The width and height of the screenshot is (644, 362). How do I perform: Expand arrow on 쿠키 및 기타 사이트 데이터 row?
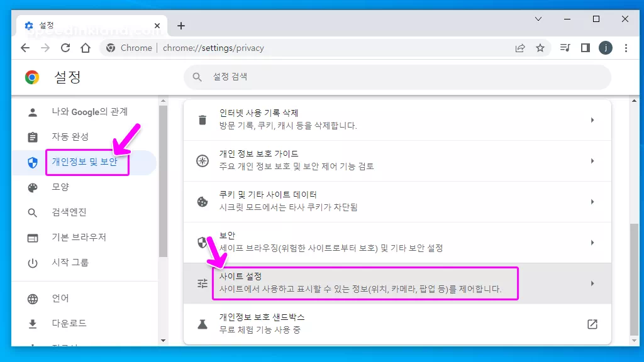click(x=592, y=202)
